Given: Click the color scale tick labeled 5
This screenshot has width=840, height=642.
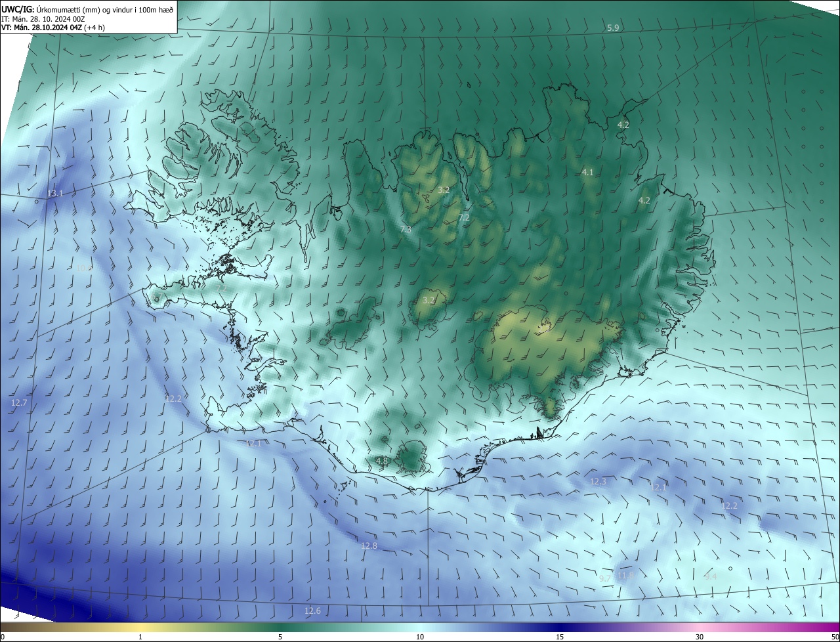Looking at the screenshot, I should (280, 637).
